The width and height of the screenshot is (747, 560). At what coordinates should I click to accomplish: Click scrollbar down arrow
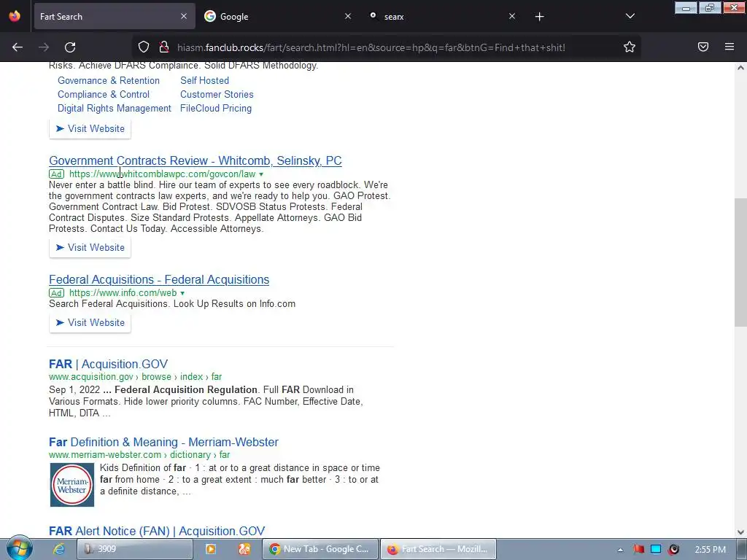coord(740,532)
